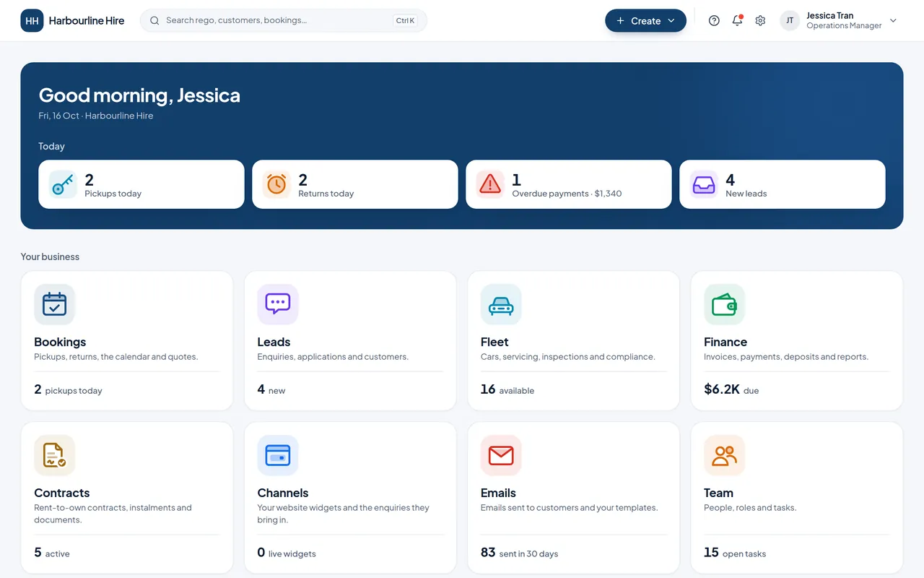Open the notifications bell
The image size is (924, 578).
coord(737,21)
